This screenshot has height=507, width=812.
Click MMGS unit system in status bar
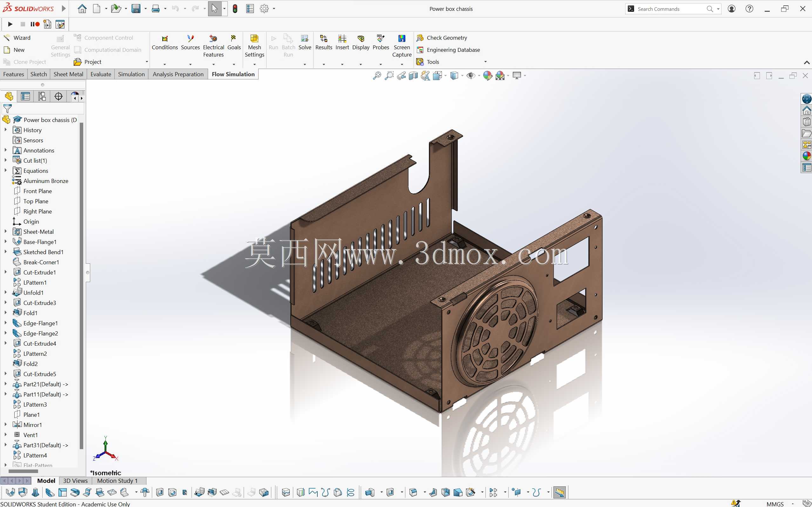click(775, 504)
